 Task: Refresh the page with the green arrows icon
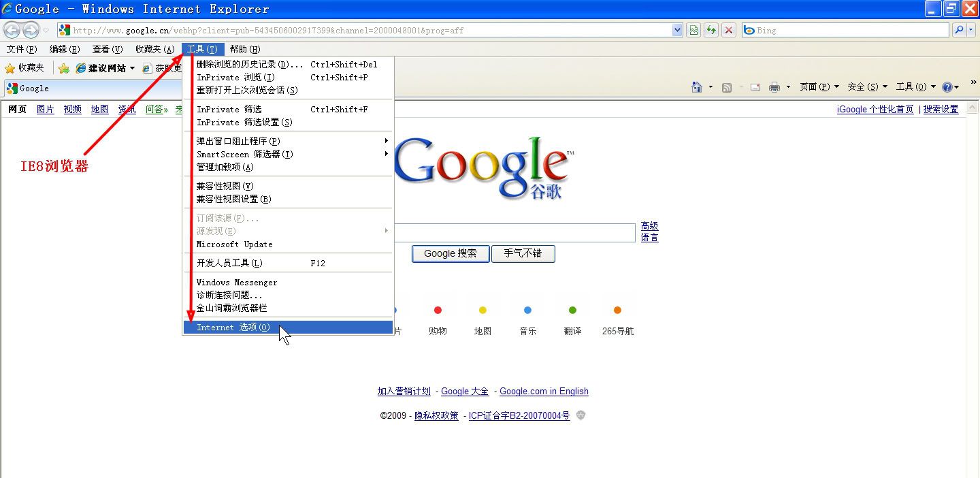click(711, 30)
